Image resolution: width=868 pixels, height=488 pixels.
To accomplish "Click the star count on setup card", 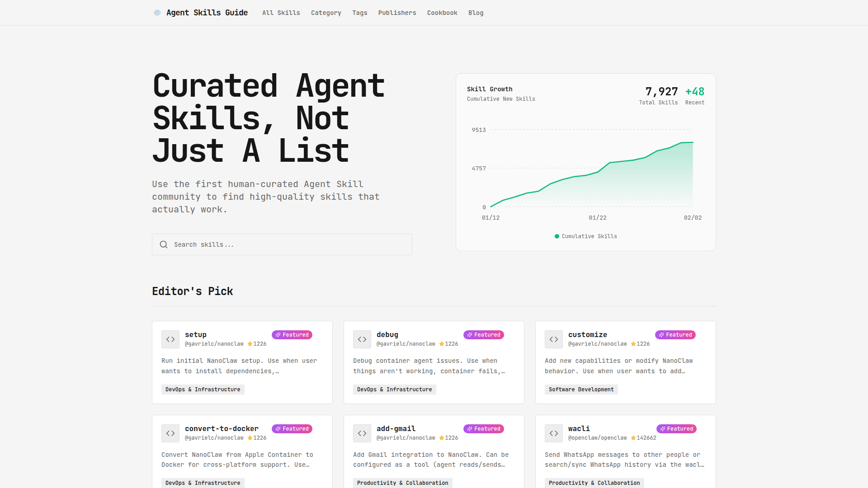I will coord(257,344).
